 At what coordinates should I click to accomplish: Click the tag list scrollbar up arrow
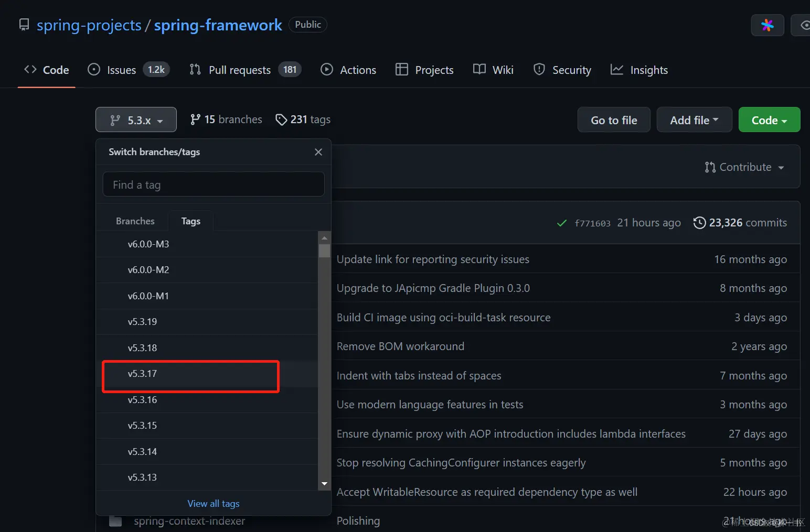coord(325,238)
